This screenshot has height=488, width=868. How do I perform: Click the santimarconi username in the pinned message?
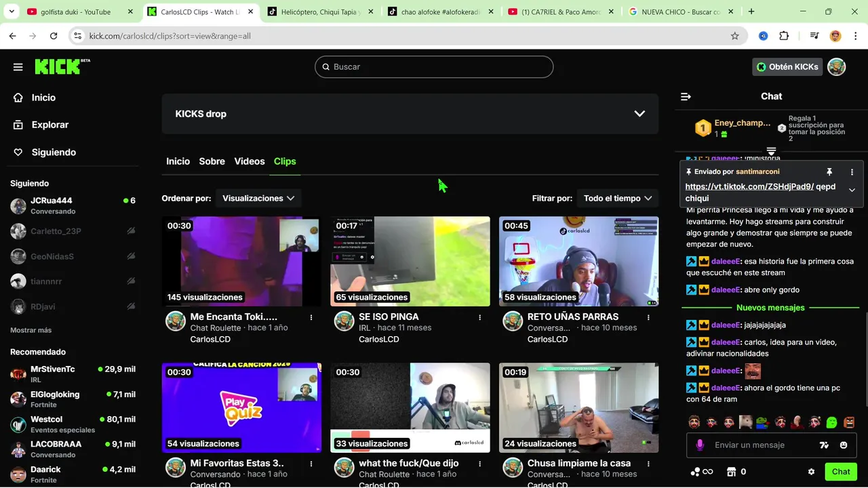(757, 172)
